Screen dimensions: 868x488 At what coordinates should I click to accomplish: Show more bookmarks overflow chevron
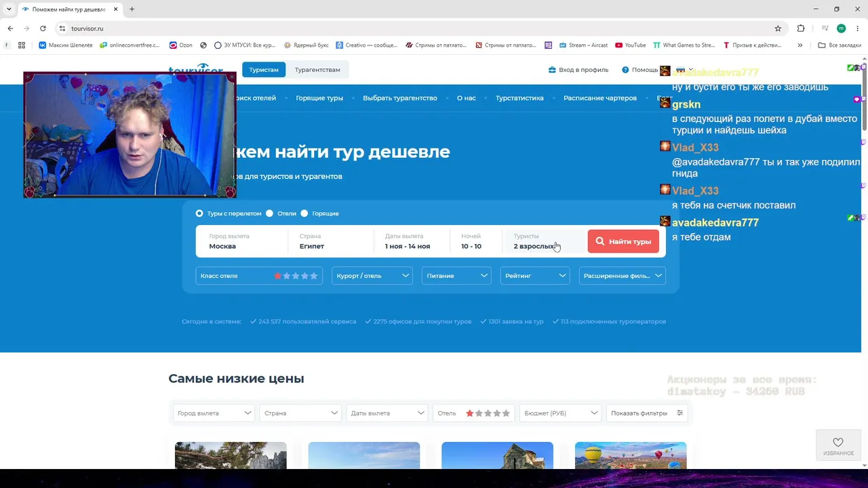(x=800, y=45)
